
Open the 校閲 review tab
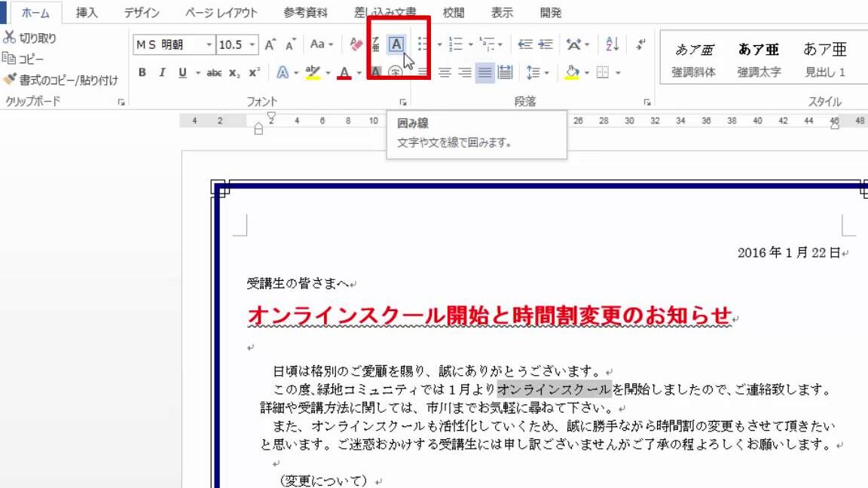454,12
